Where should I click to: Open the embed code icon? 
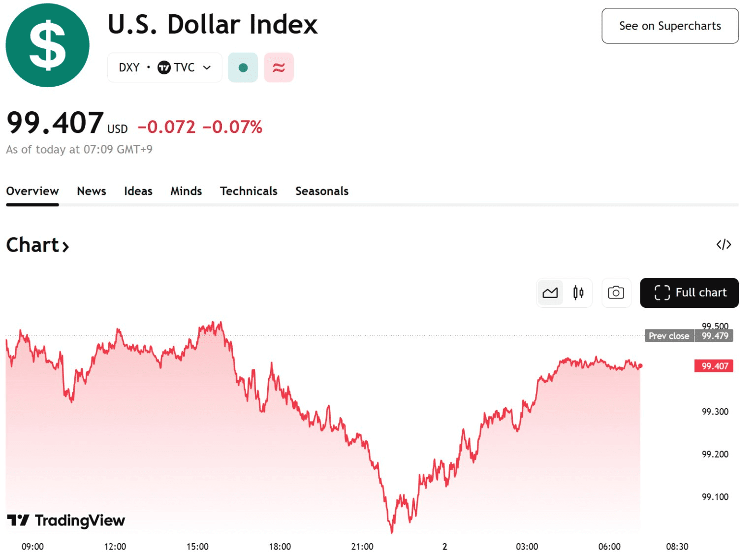point(724,245)
